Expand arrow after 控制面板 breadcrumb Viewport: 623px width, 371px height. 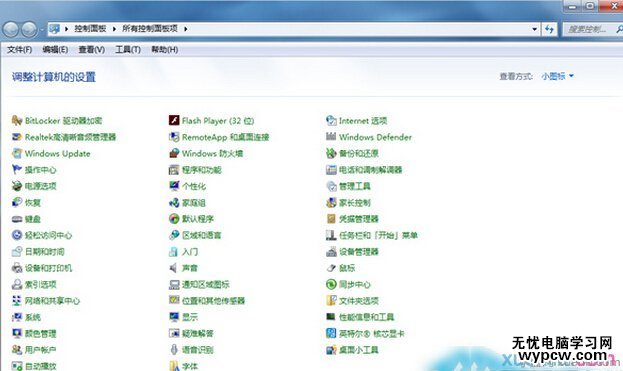(114, 29)
